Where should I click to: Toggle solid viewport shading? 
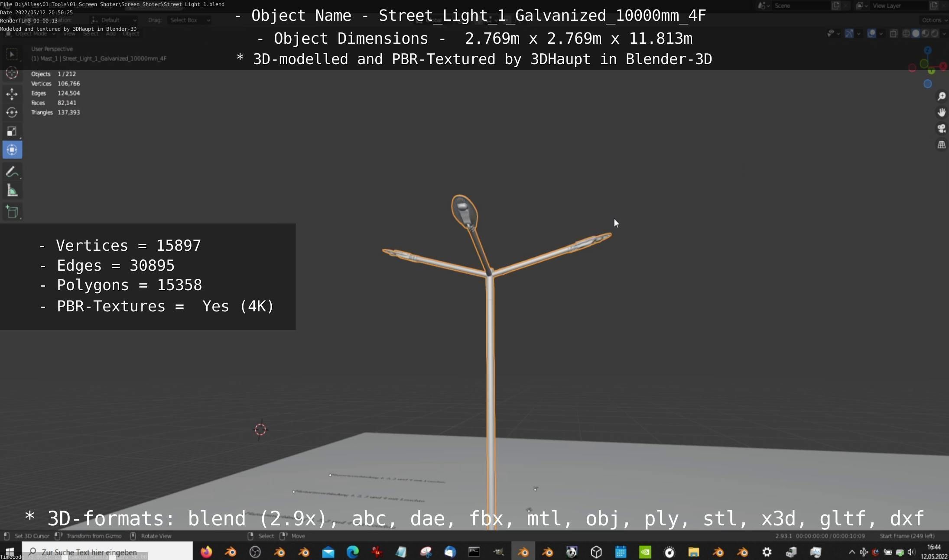coord(916,33)
